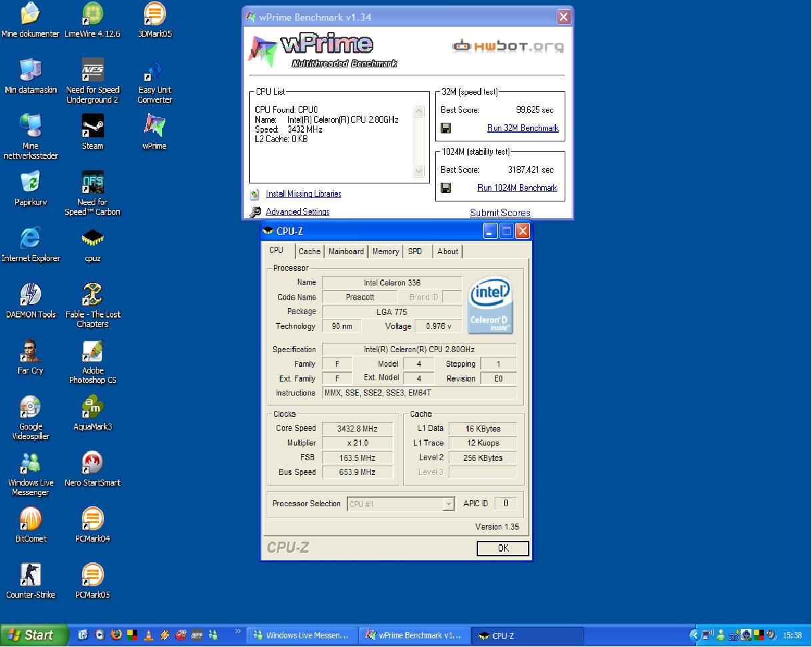Click the Intel Celeron 336 name field
The image size is (812, 647).
click(392, 283)
